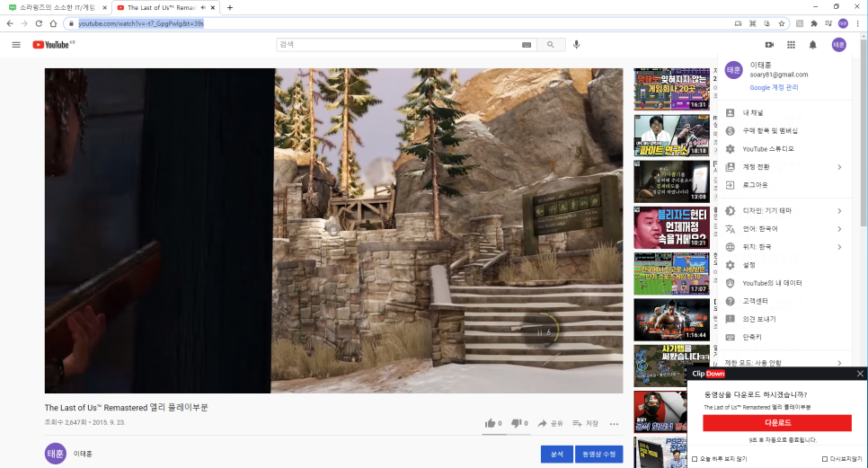Click the main video player
The width and height of the screenshot is (868, 468).
coord(333,231)
